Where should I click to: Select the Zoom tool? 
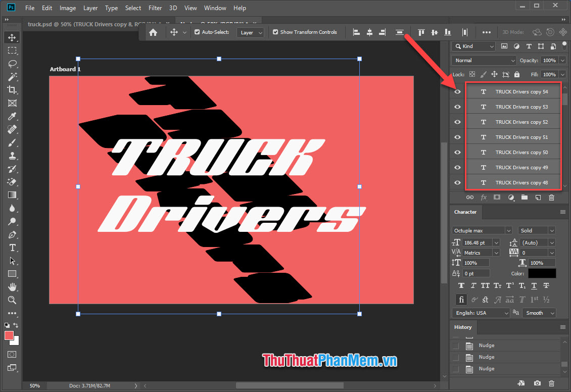click(13, 300)
